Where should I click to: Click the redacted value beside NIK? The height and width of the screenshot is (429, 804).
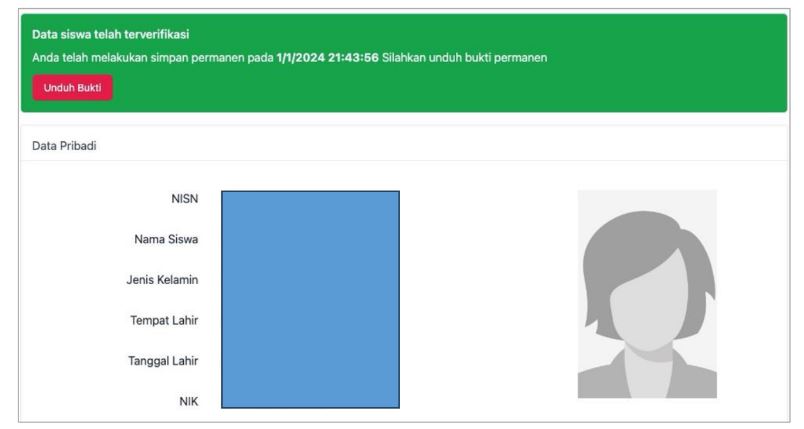310,398
